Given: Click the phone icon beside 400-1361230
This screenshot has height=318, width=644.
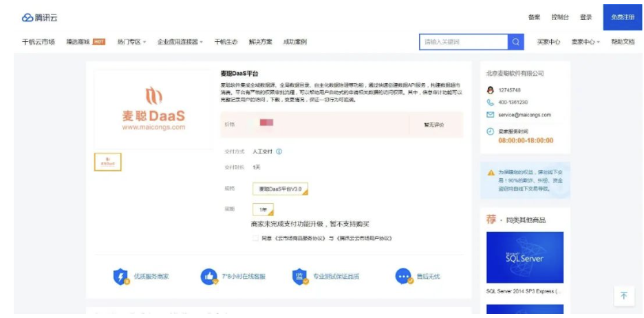Looking at the screenshot, I should [x=490, y=103].
